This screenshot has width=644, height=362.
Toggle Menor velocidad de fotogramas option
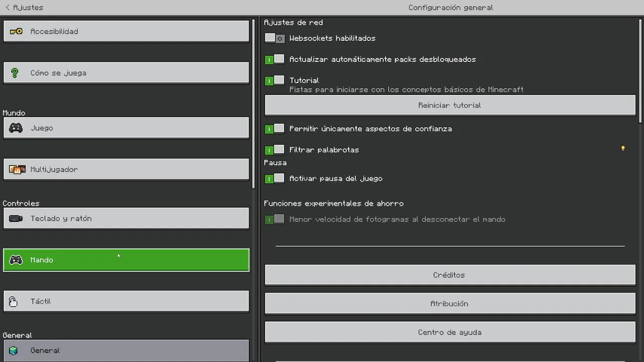tap(275, 219)
